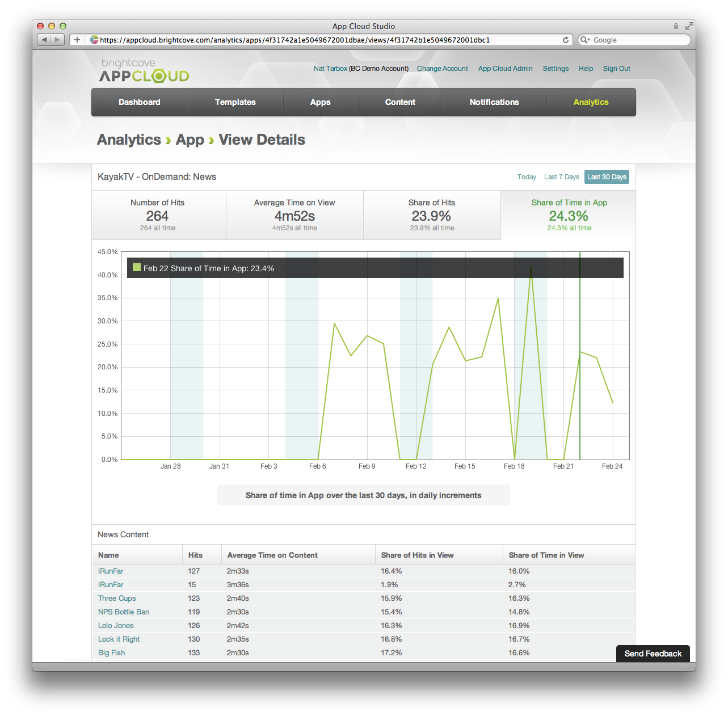Click the App breadcrumb
This screenshot has height=716, width=728.
190,140
